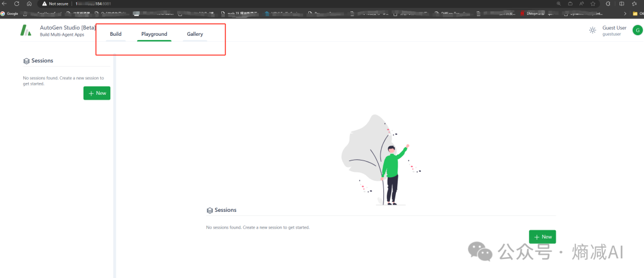Click the Not secure warning badge
This screenshot has height=278, width=644.
pyautogui.click(x=55, y=4)
